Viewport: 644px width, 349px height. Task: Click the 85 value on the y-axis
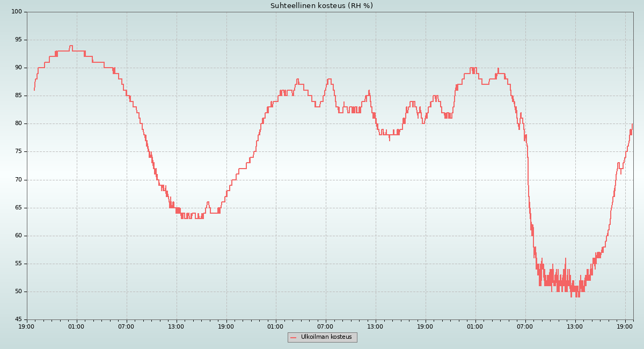pos(18,96)
